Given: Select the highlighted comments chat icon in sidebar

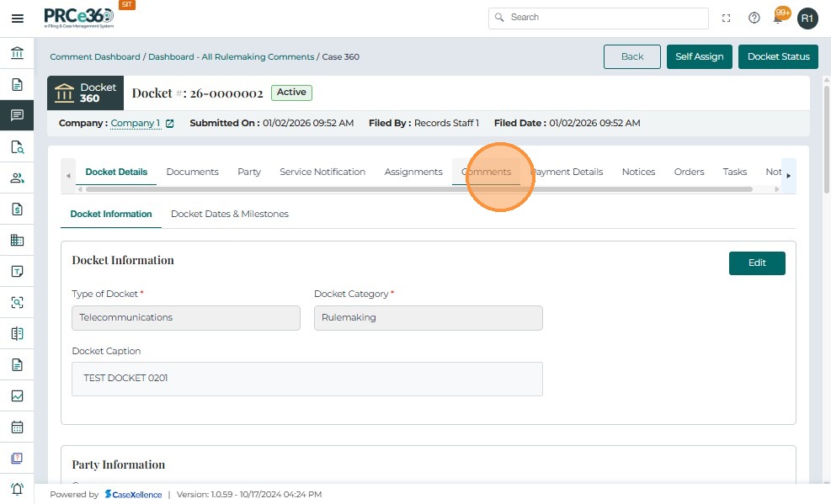Looking at the screenshot, I should coord(17,115).
